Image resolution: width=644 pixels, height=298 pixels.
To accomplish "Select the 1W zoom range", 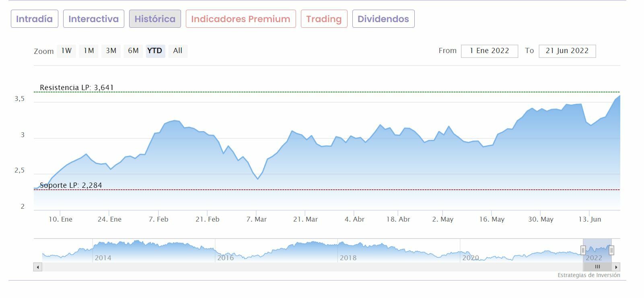I will [x=66, y=51].
